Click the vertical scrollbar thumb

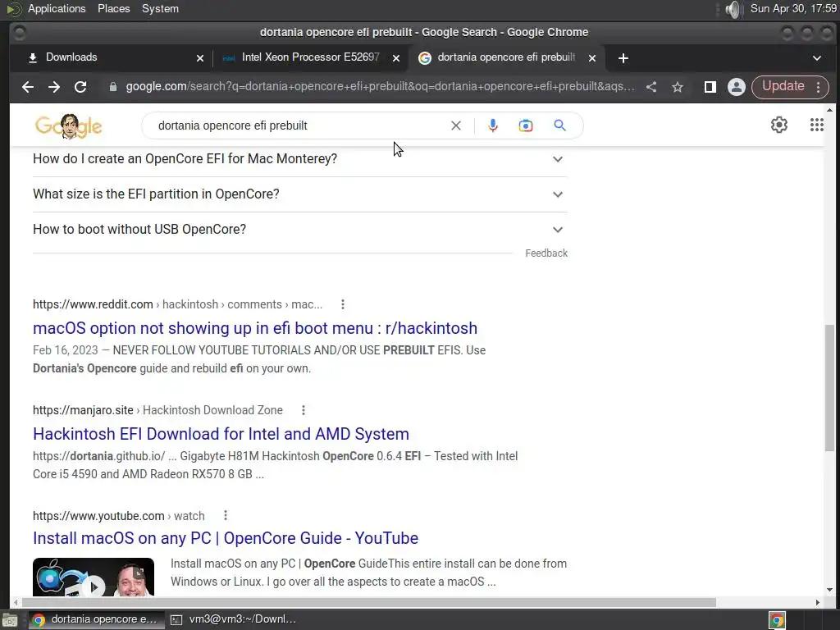coord(829,388)
